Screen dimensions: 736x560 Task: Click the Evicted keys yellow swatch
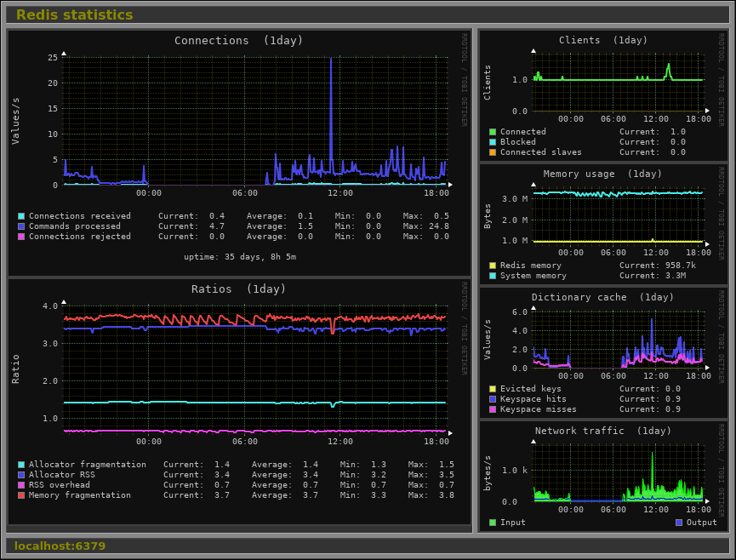pos(493,389)
